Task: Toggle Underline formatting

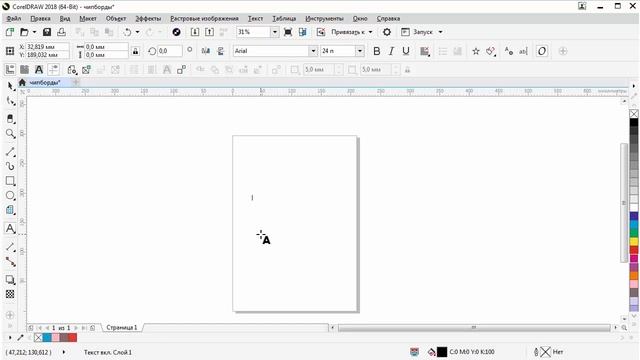Action: pyautogui.click(x=406, y=51)
